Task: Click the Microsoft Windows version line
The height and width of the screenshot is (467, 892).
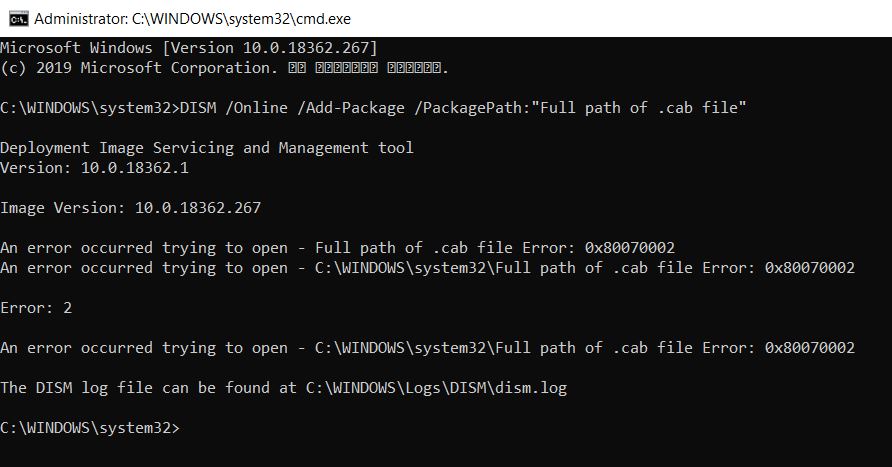Action: point(189,48)
